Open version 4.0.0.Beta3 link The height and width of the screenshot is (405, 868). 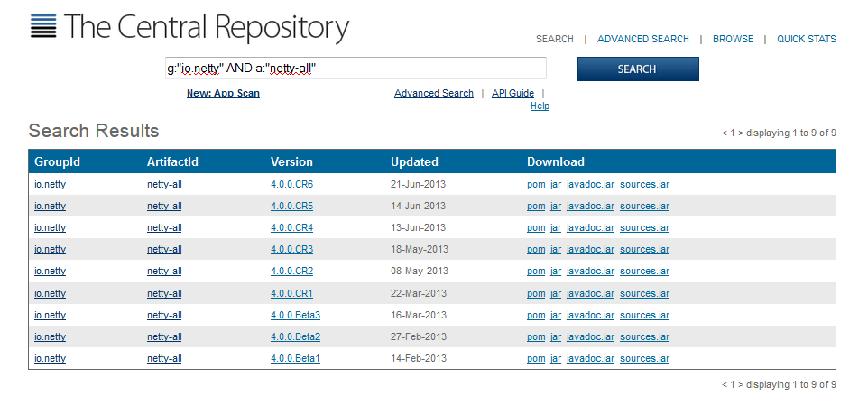295,315
